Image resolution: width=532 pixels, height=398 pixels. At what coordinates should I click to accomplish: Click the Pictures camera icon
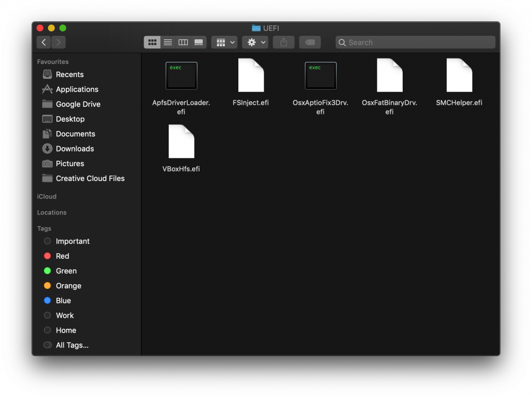(x=47, y=163)
